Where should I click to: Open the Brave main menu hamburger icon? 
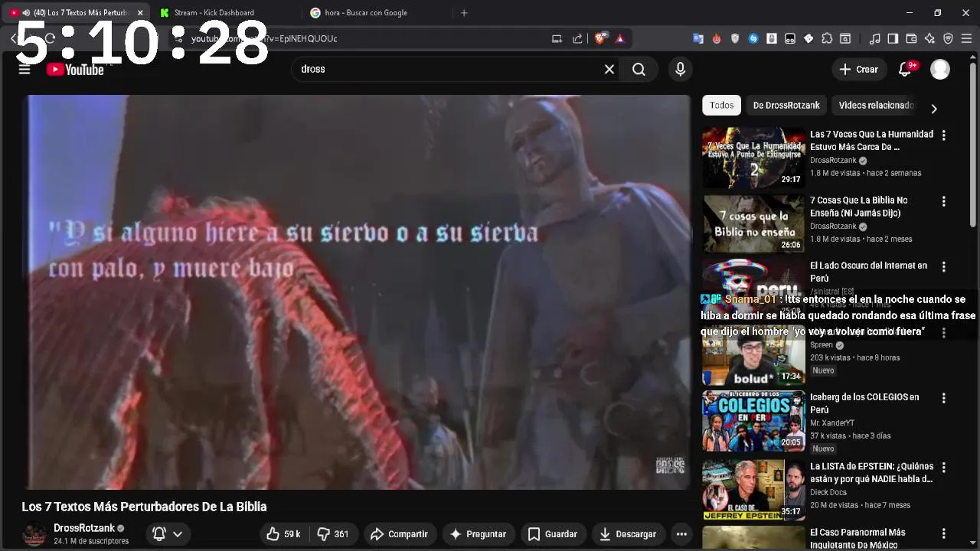point(966,38)
